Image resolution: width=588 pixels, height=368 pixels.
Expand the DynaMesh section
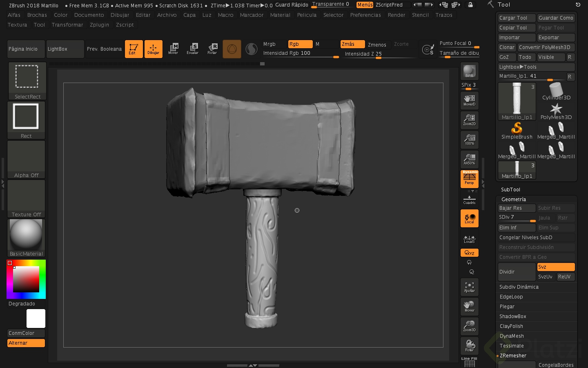(512, 336)
